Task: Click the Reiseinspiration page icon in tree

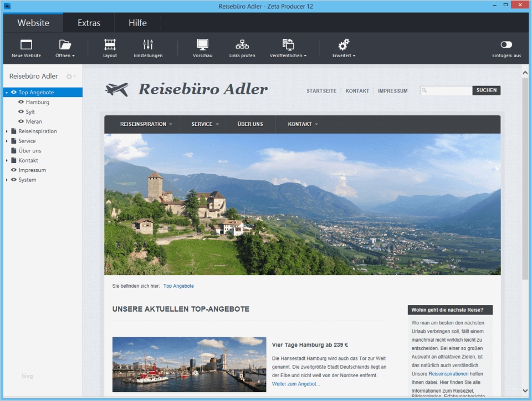Action: 13,131
